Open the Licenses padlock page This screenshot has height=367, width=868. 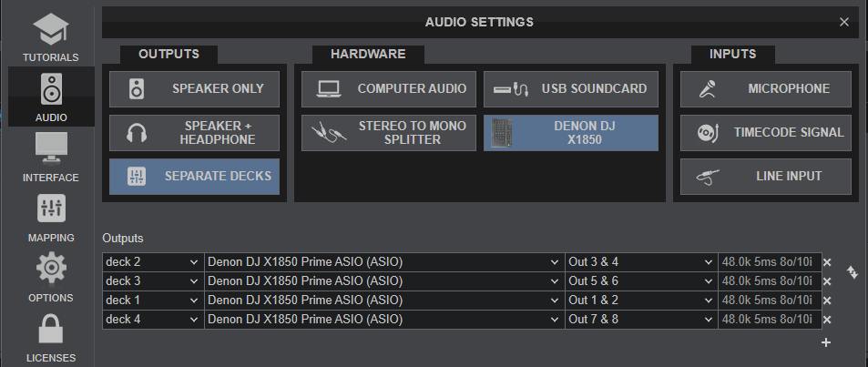point(50,337)
